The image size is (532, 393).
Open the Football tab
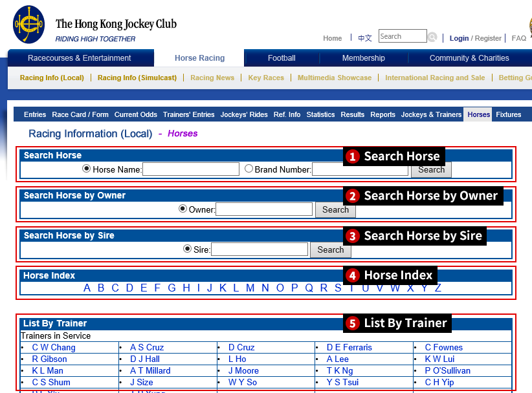point(282,58)
